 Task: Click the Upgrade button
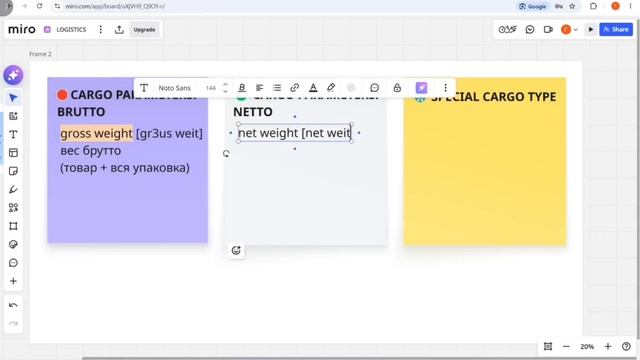pyautogui.click(x=144, y=29)
